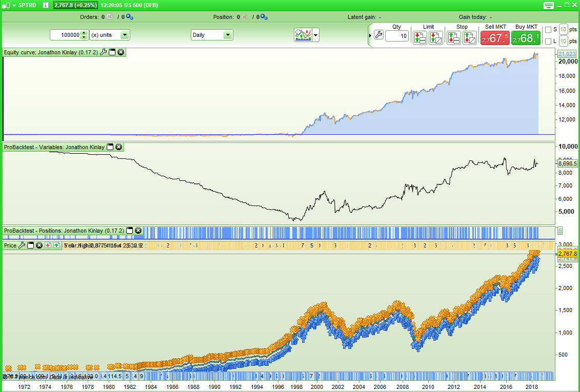Click the SPTRD ticker name in title bar
This screenshot has height=392, width=580.
coord(27,5)
